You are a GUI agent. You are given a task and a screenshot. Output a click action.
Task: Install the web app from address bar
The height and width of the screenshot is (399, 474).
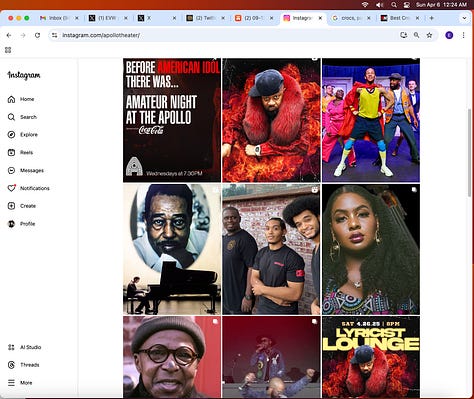tap(404, 35)
